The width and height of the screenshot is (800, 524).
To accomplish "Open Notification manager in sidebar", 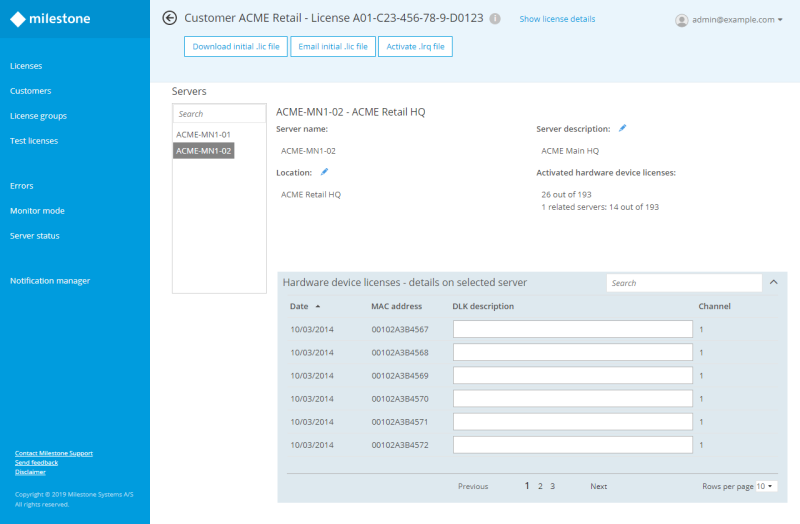I will 50,281.
